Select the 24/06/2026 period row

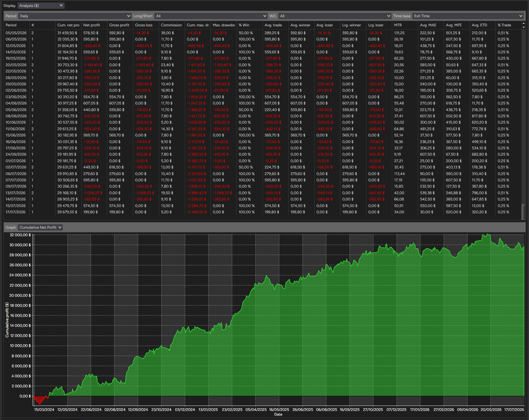[262, 154]
